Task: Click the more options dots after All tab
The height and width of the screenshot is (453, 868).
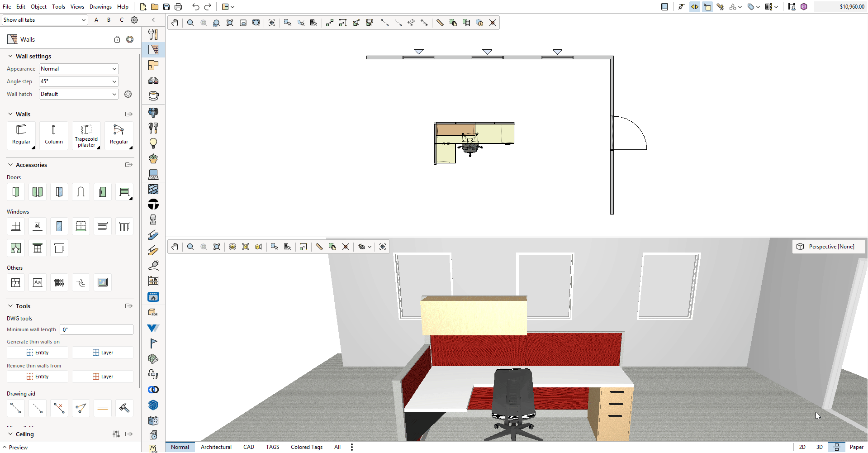Action: pyautogui.click(x=352, y=447)
